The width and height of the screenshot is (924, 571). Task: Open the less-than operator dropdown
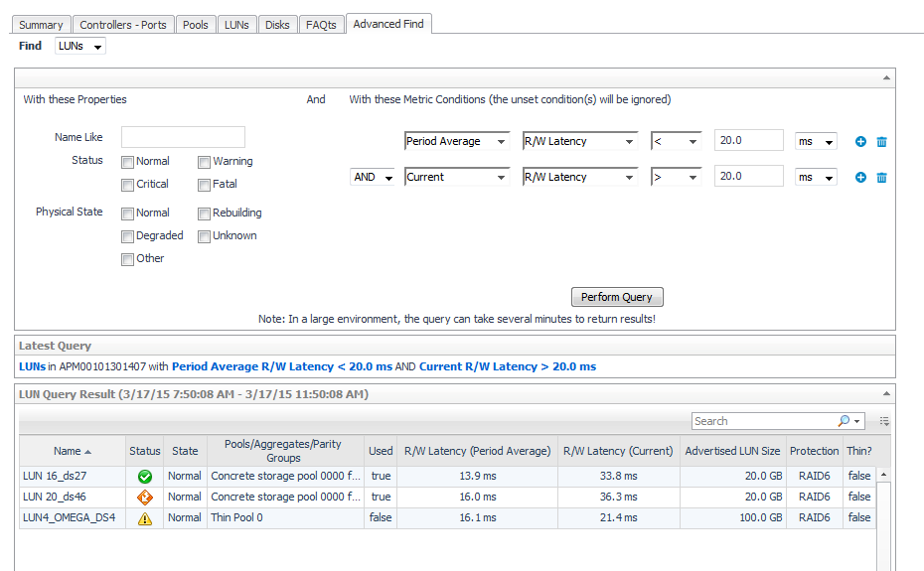pyautogui.click(x=676, y=141)
